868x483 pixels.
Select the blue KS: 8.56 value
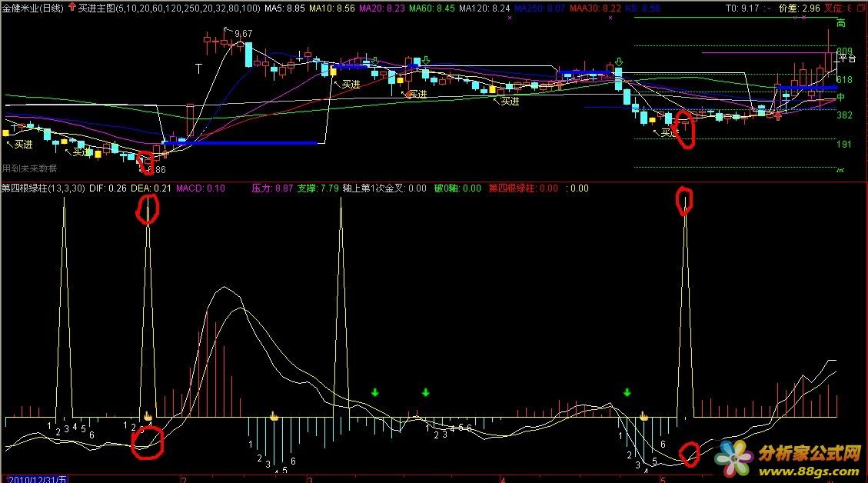pyautogui.click(x=643, y=8)
